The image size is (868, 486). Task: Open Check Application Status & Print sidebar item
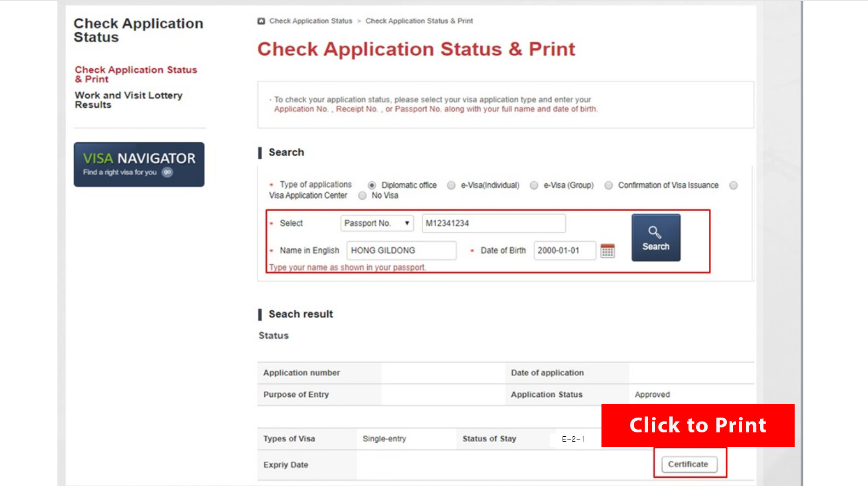(136, 74)
